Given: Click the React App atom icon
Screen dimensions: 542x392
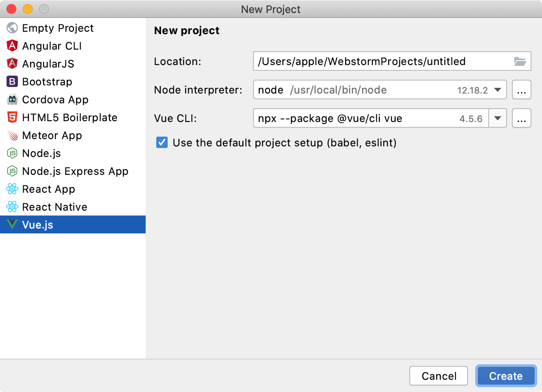Looking at the screenshot, I should coord(12,189).
